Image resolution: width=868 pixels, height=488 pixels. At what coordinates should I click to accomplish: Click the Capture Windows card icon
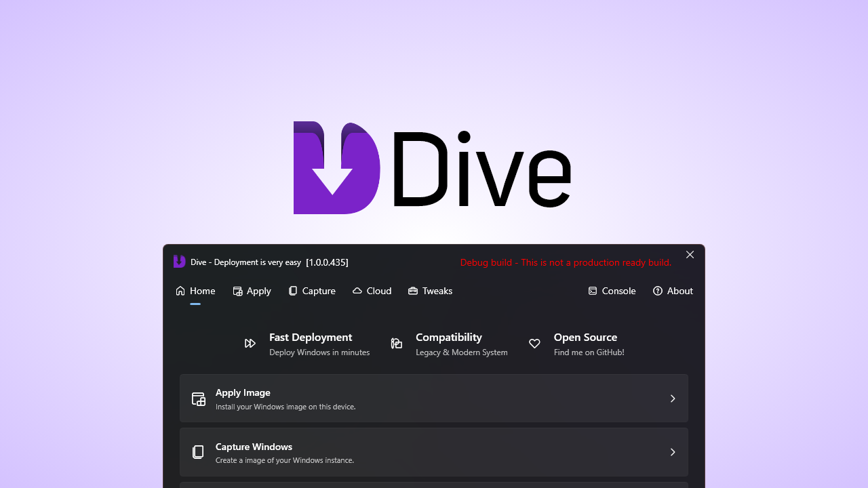tap(198, 452)
